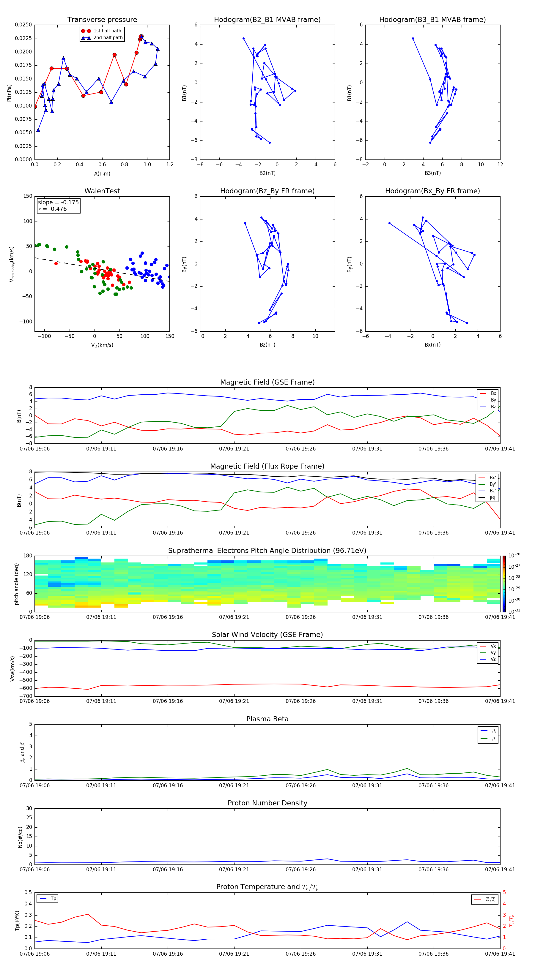Select the blue βp legend entry
The height and width of the screenshot is (980, 535).
coord(489,731)
